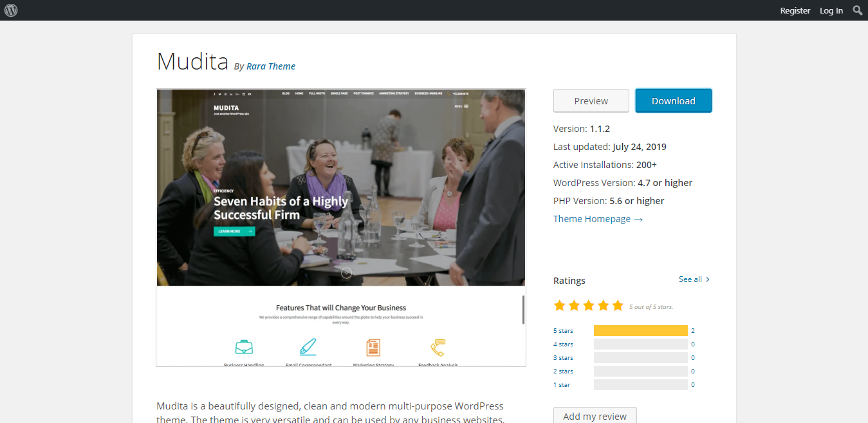The image size is (868, 423).
Task: Open the 4 stars reviews link
Action: [x=563, y=344]
